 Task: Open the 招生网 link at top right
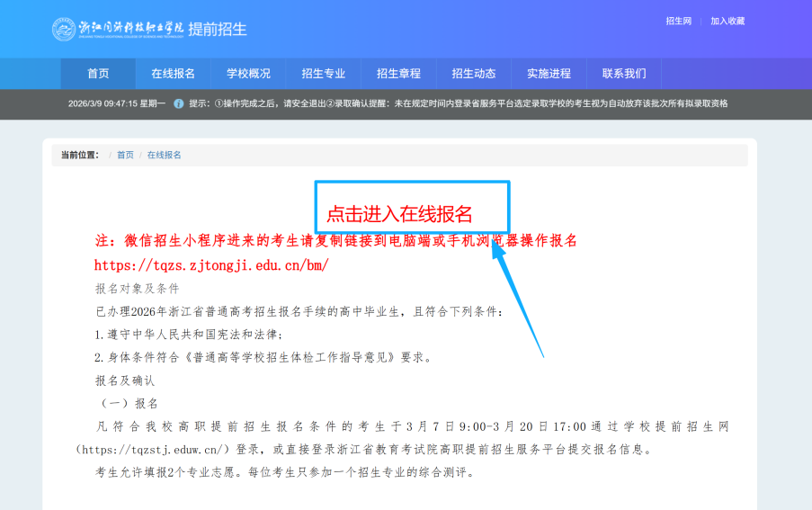[x=678, y=21]
